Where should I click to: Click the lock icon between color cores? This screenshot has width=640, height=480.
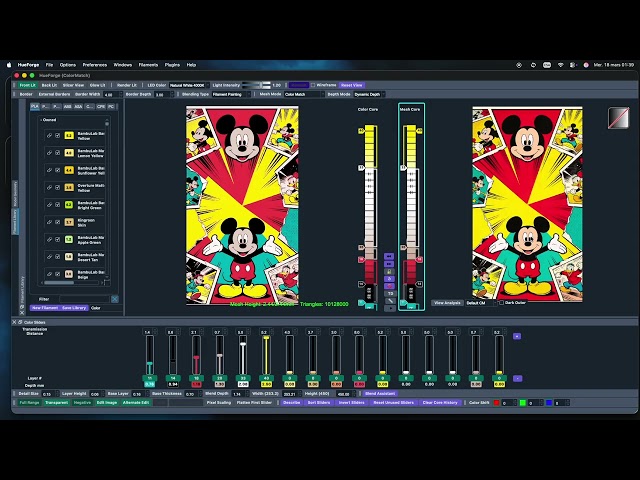pyautogui.click(x=389, y=271)
